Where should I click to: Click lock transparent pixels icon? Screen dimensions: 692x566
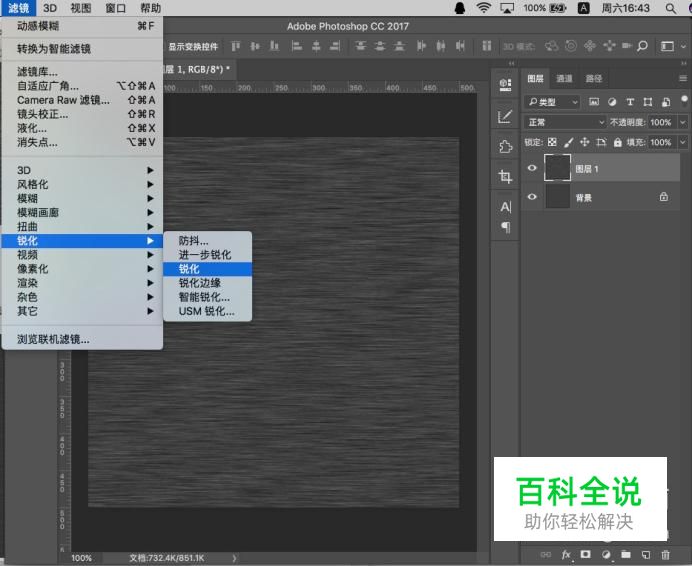pyautogui.click(x=552, y=142)
